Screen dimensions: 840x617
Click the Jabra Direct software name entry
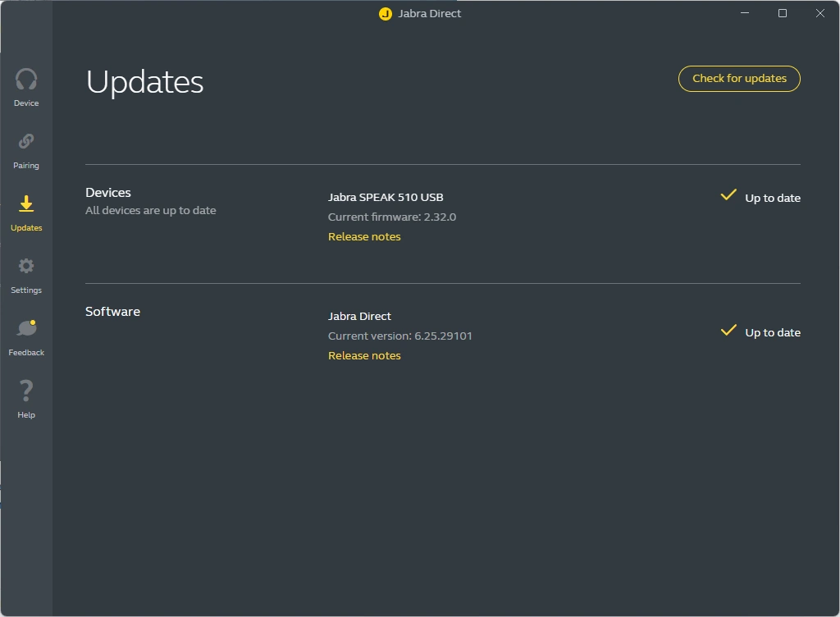click(359, 317)
